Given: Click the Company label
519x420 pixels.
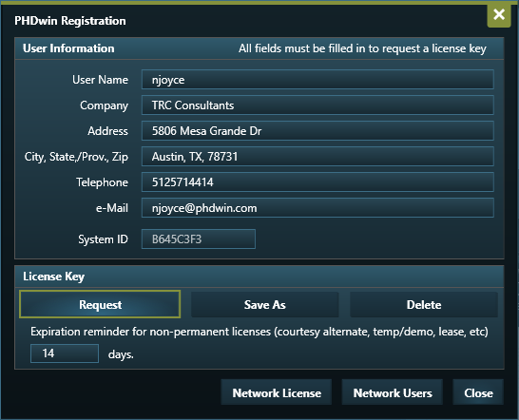Looking at the screenshot, I should click(x=104, y=105).
